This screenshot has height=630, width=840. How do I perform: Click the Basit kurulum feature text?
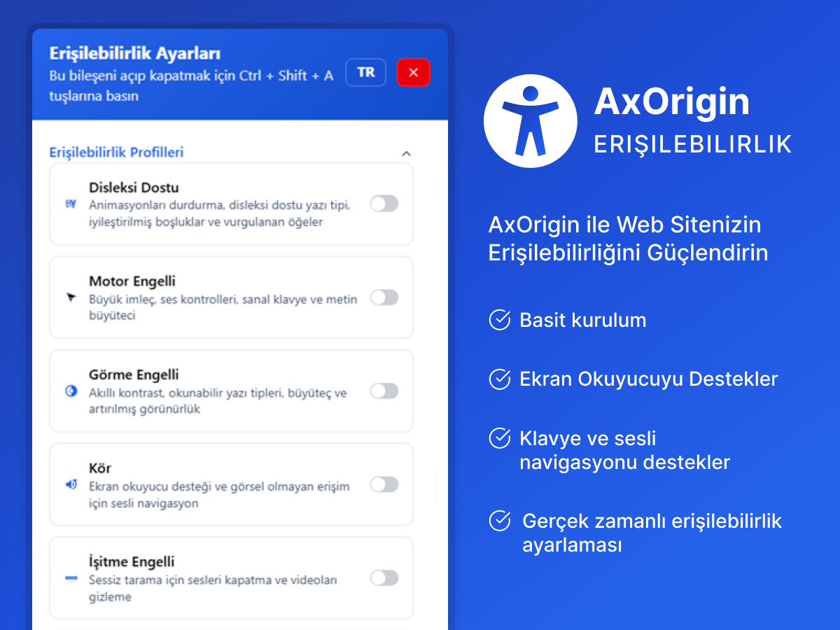tap(583, 321)
